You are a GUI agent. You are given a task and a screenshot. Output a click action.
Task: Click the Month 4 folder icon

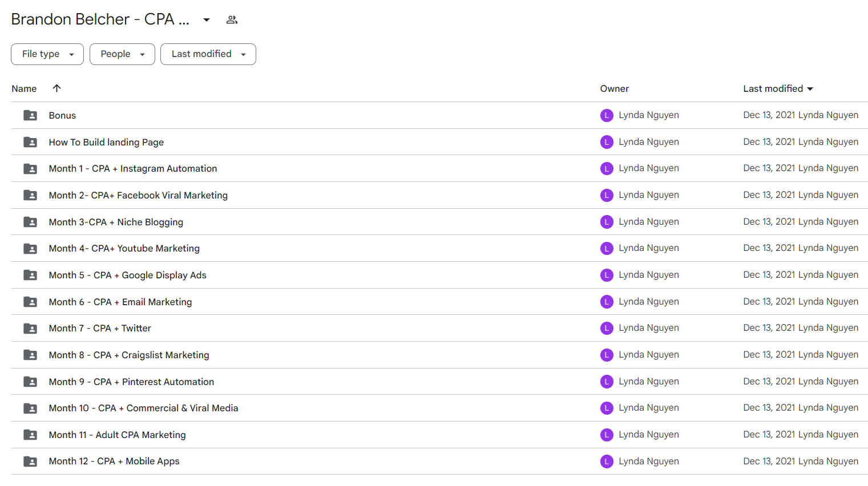click(x=30, y=249)
